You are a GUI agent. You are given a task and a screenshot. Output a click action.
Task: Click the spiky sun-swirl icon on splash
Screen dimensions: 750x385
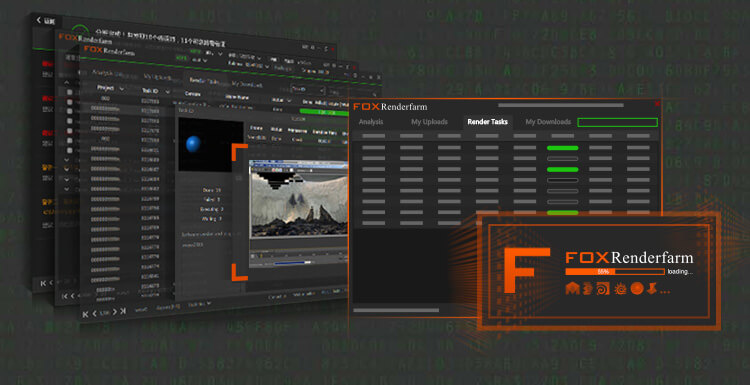(x=620, y=288)
